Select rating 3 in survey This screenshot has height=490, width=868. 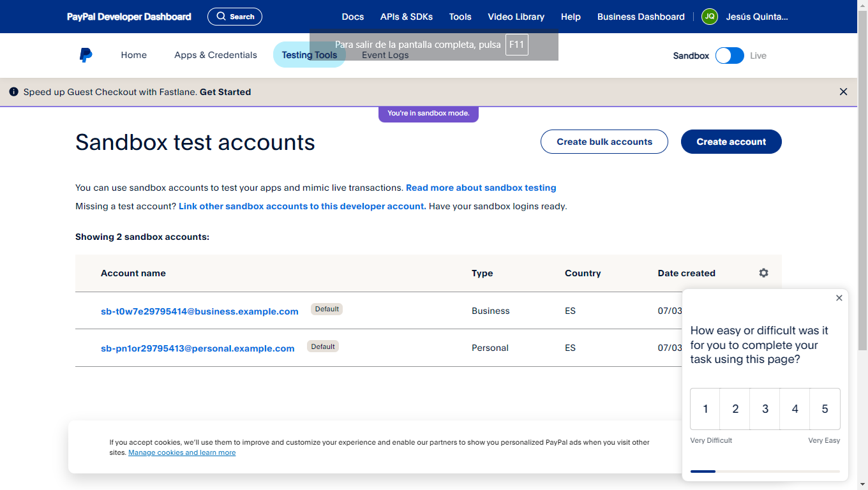765,409
